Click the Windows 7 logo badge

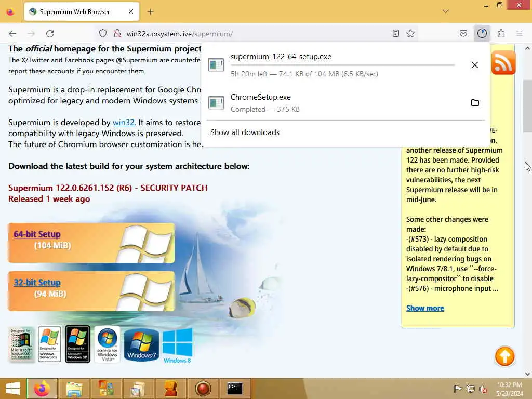[x=141, y=345]
